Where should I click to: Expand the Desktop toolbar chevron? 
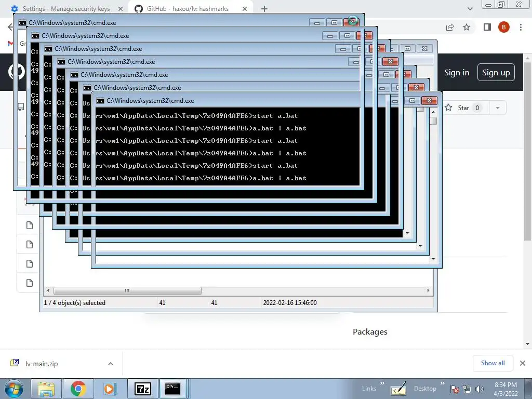coord(443,383)
